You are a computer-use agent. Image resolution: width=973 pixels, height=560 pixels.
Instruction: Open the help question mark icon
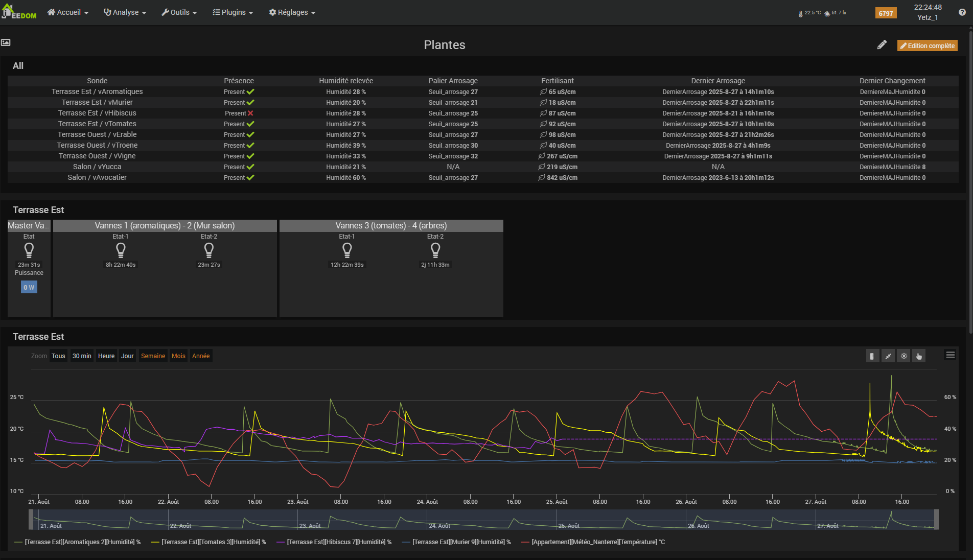[x=962, y=12]
